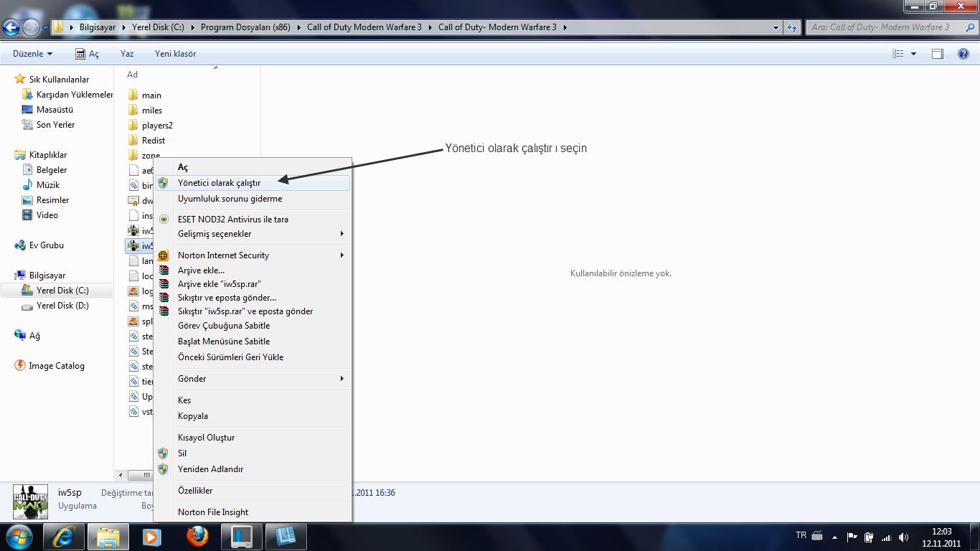Choose Kopyala from context menu
This screenshot has height=551, width=980.
[193, 416]
